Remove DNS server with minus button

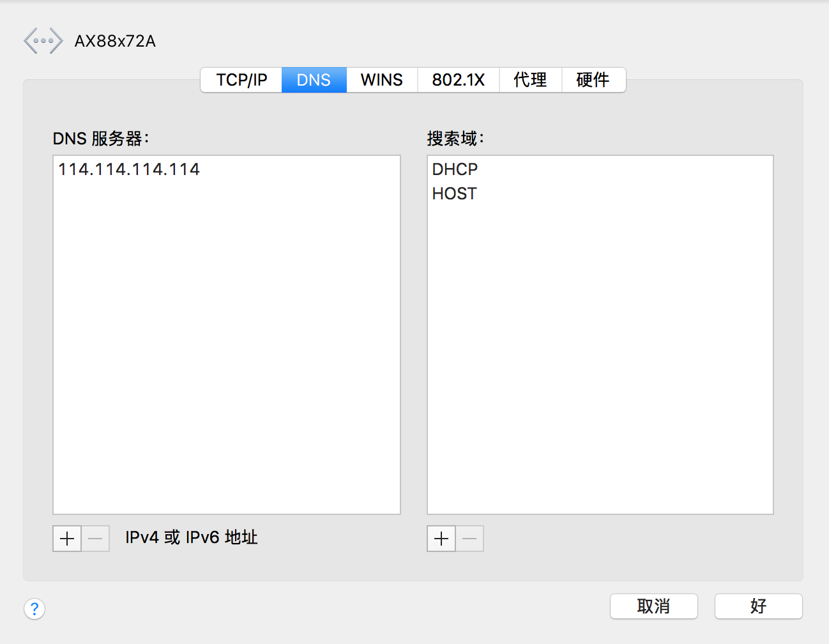click(95, 539)
